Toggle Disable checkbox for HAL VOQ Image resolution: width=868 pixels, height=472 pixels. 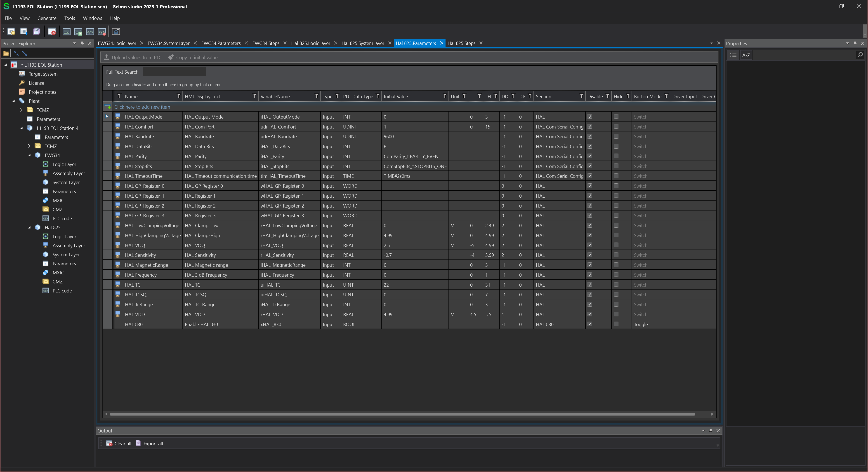[x=590, y=245]
